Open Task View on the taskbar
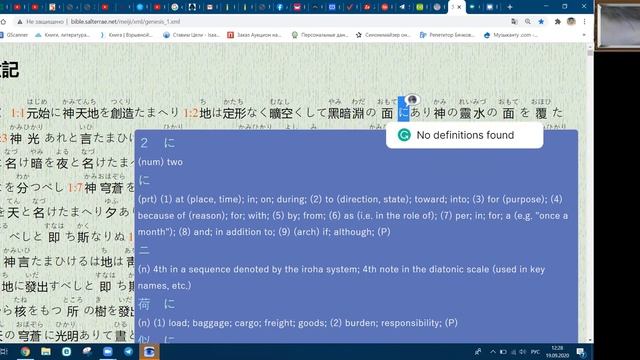The image size is (640, 360). (4, 351)
